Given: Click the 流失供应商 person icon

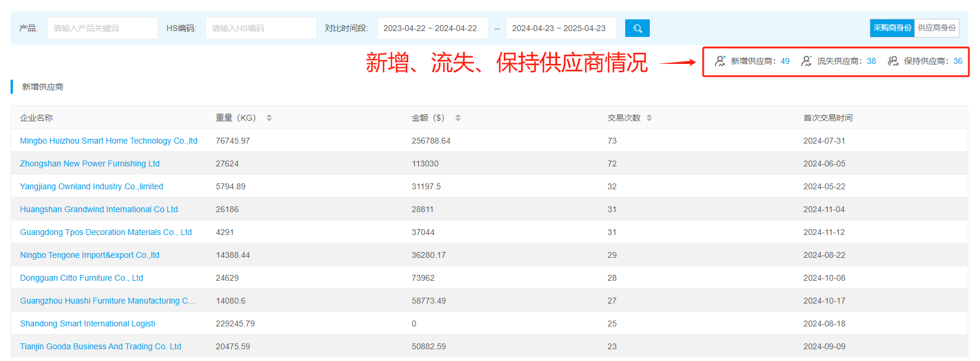Looking at the screenshot, I should click(x=806, y=61).
